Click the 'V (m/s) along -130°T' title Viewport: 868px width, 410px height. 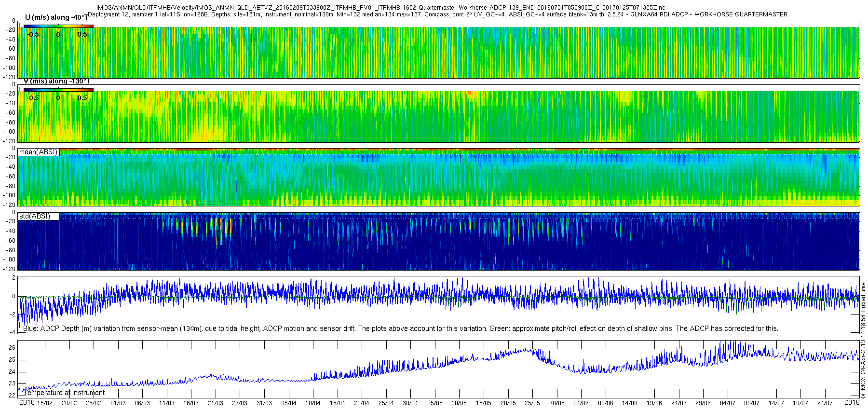coord(56,81)
